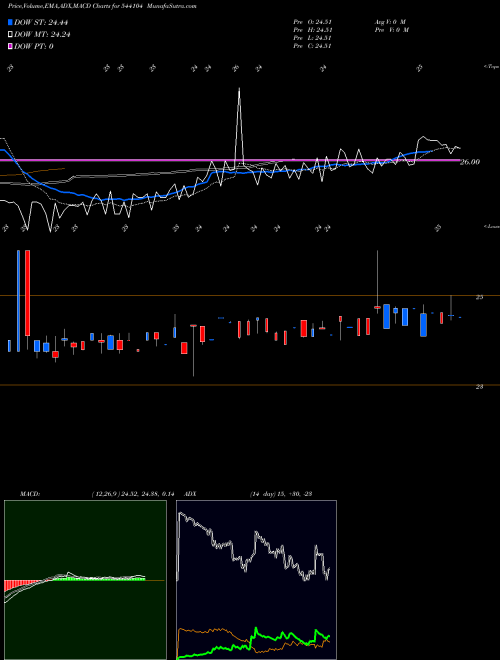Click the 'Pre L: 24.51' value
The image size is (500, 660).
pyautogui.click(x=313, y=38)
